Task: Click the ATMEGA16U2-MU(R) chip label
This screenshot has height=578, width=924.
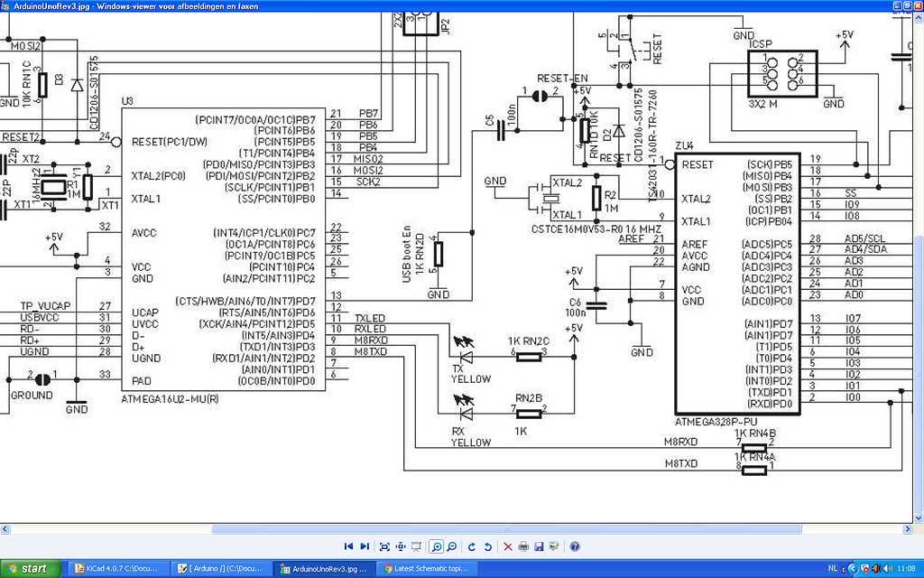Action: (170, 399)
